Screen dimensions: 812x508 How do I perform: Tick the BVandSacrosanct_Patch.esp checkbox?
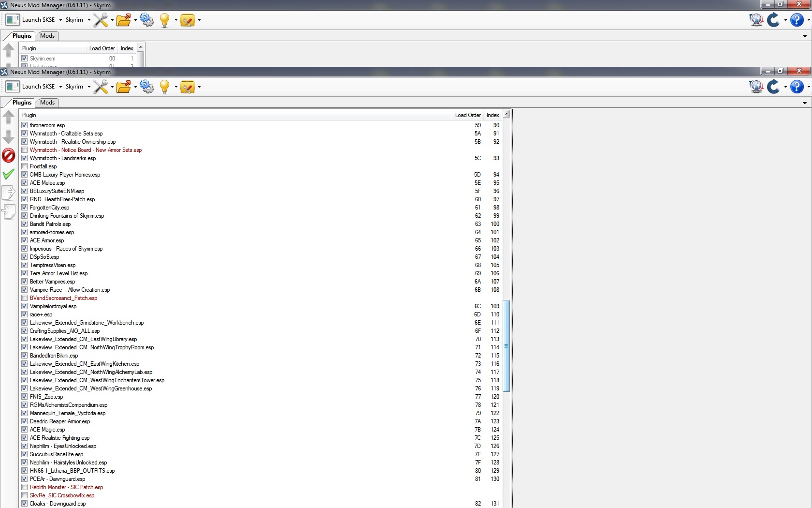pyautogui.click(x=25, y=298)
